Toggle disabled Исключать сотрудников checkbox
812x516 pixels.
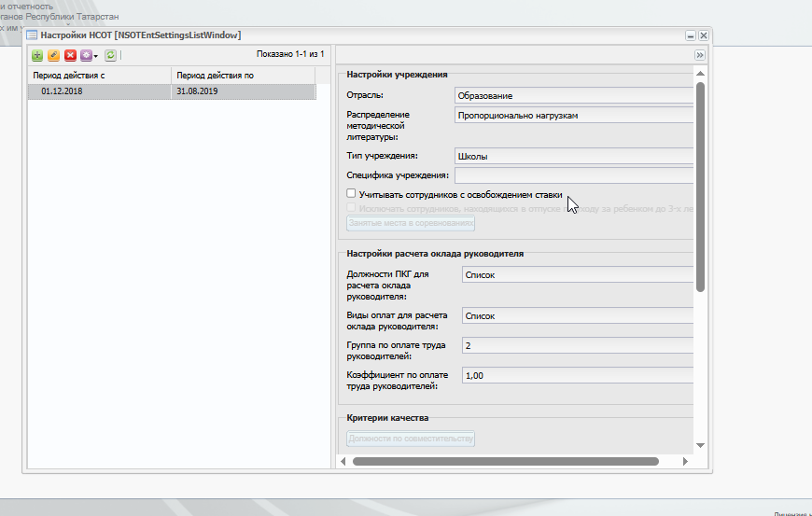[x=351, y=207]
